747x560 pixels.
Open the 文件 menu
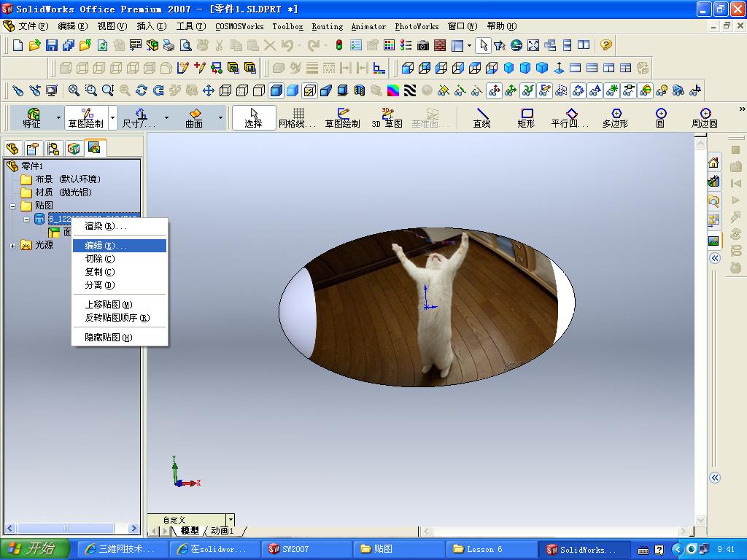pos(34,26)
